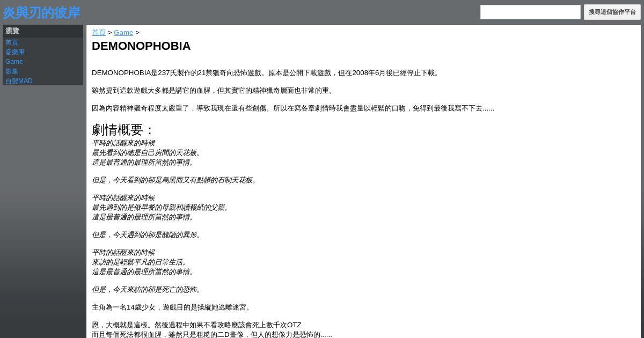The image size is (644, 338).
Task: Click the 瀏覽 sidebar header
Action: pyautogui.click(x=12, y=31)
